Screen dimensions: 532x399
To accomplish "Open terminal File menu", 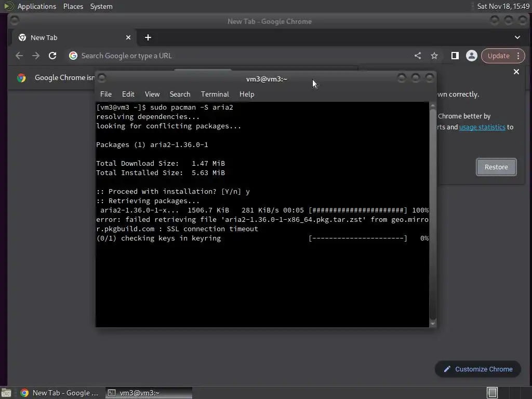I will (x=106, y=94).
